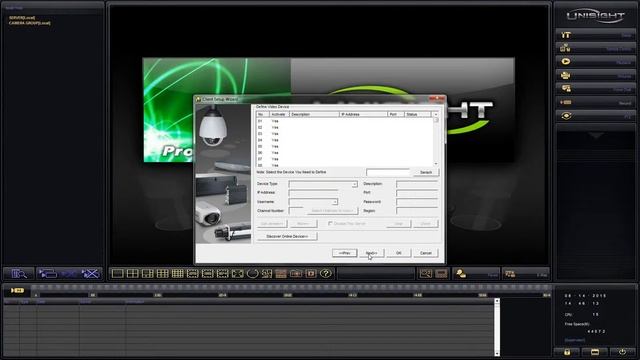Image resolution: width=640 pixels, height=360 pixels.
Task: Click the Next>> button in the wizard
Action: click(371, 253)
